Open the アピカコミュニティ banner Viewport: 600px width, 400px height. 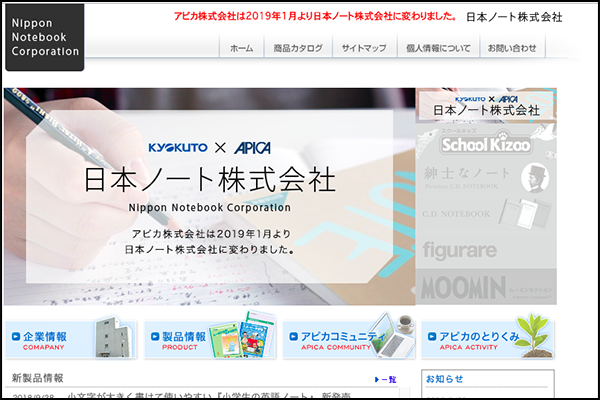pyautogui.click(x=349, y=339)
